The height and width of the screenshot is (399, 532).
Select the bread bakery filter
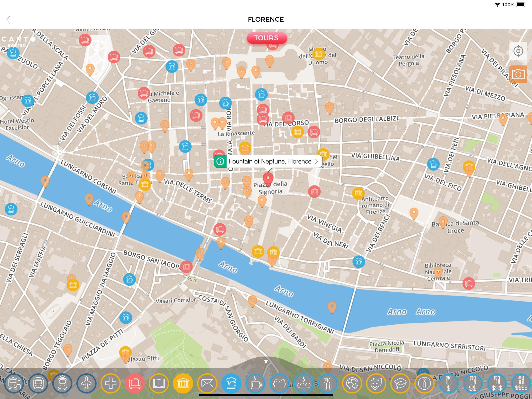click(304, 383)
